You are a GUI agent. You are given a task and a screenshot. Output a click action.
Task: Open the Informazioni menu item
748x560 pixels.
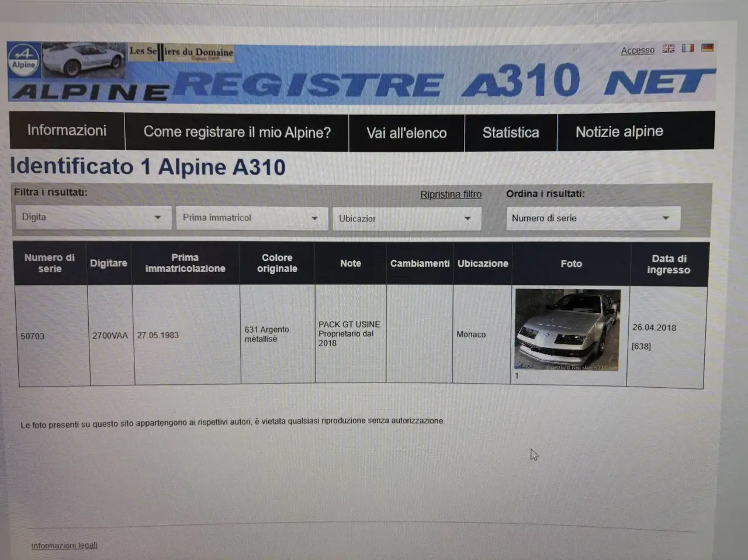(67, 130)
